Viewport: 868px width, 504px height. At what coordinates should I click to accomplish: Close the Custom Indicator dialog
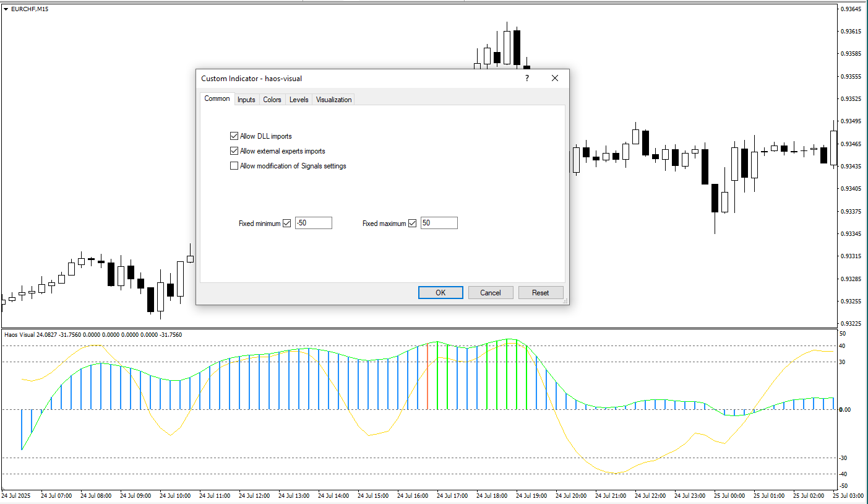pyautogui.click(x=554, y=79)
